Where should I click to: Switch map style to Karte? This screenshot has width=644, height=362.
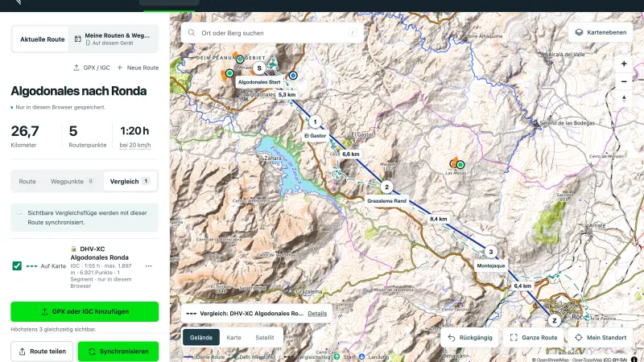[233, 337]
